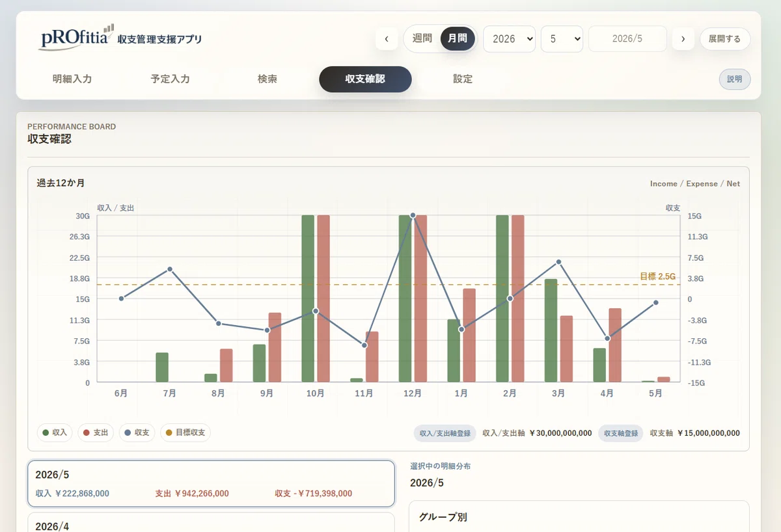The height and width of the screenshot is (532, 781).
Task: Click the ￥15,000,000,000 axis value
Action: coord(708,433)
